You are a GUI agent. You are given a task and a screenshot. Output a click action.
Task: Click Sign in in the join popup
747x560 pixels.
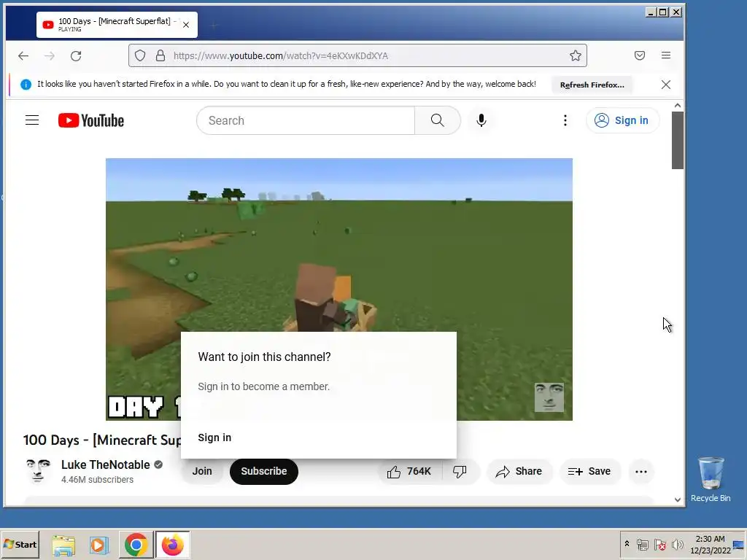click(x=214, y=437)
